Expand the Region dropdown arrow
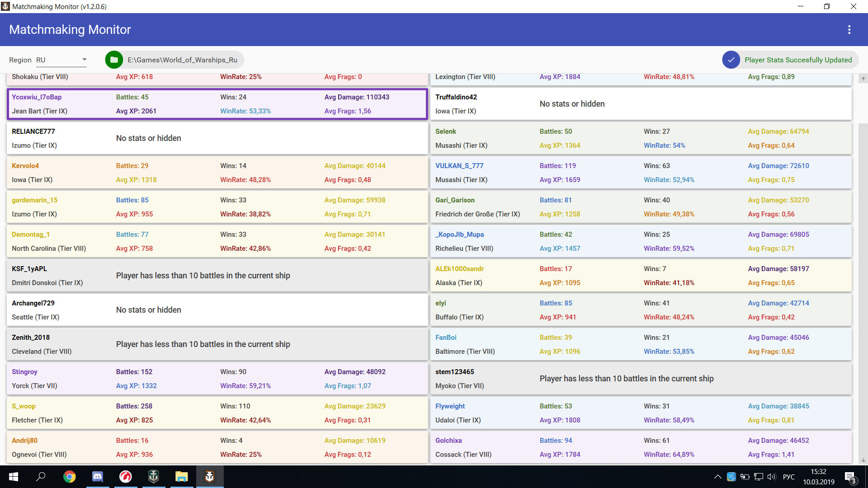Image resolution: width=868 pixels, height=488 pixels. tap(84, 60)
